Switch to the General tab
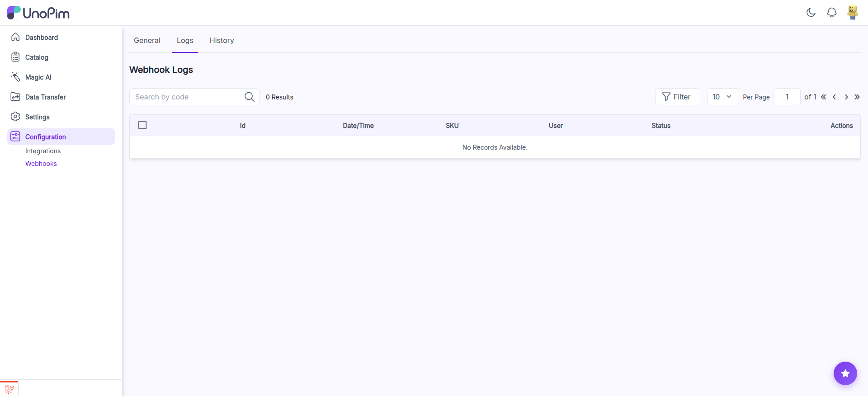 click(x=147, y=40)
